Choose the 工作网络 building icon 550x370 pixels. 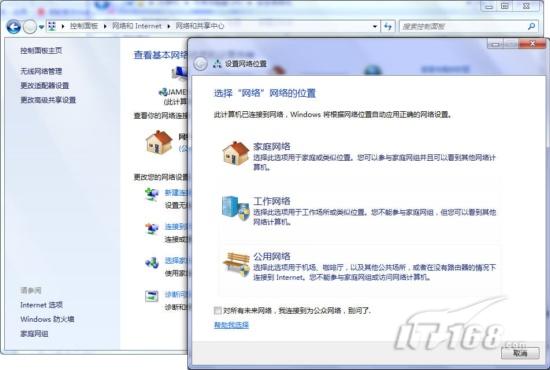[x=236, y=208]
